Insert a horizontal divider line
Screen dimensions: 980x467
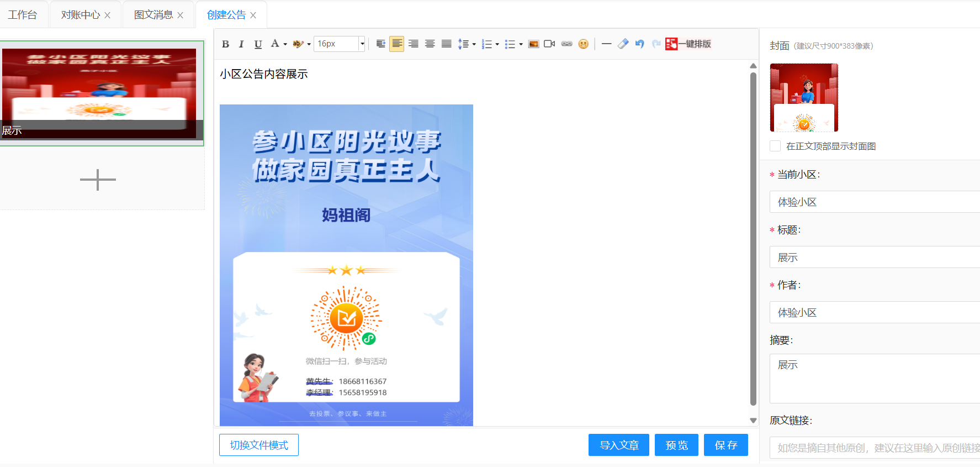point(606,44)
